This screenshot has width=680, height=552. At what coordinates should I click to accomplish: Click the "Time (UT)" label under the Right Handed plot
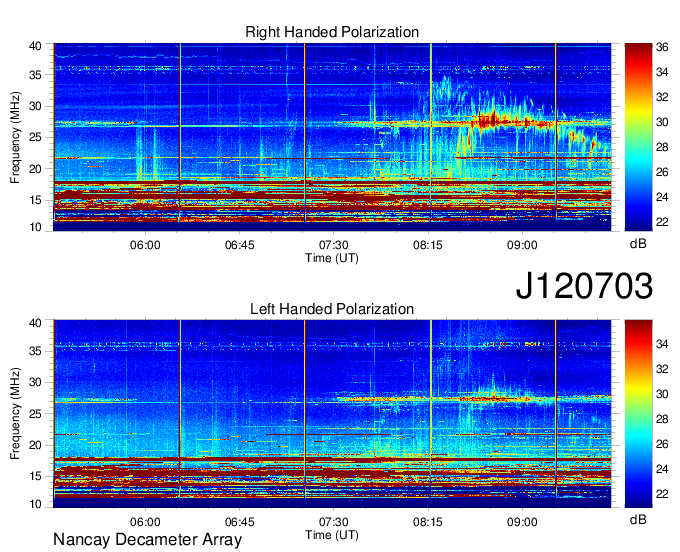332,258
